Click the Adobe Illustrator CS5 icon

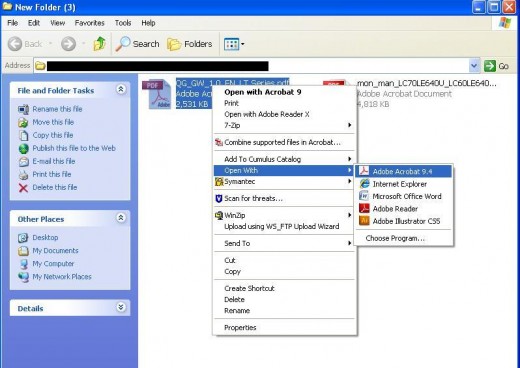pos(364,221)
